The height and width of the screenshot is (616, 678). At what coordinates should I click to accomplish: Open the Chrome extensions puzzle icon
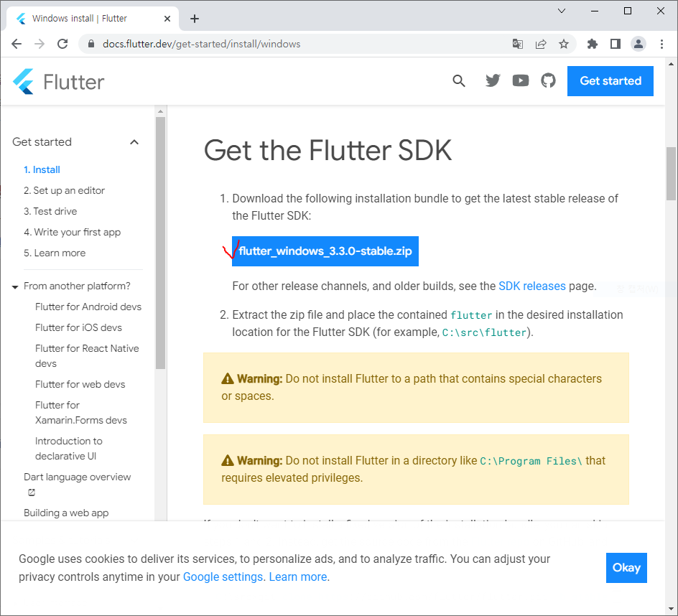pyautogui.click(x=592, y=44)
